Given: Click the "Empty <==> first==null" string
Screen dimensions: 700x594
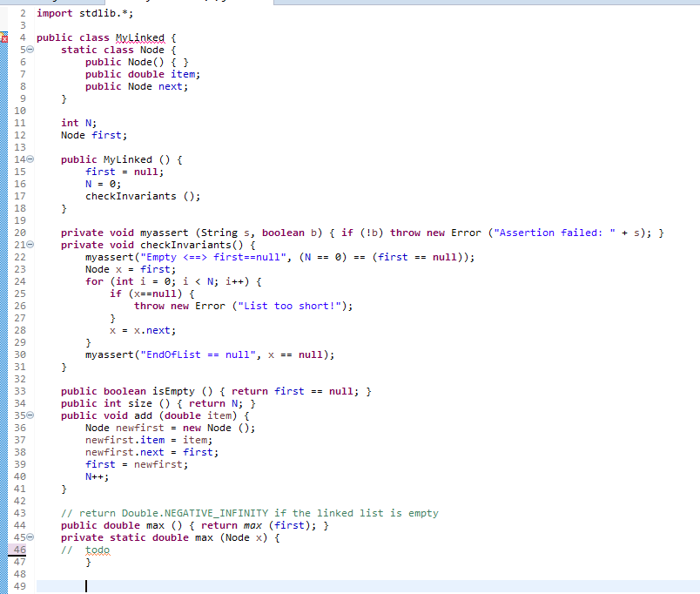Looking at the screenshot, I should tap(213, 257).
